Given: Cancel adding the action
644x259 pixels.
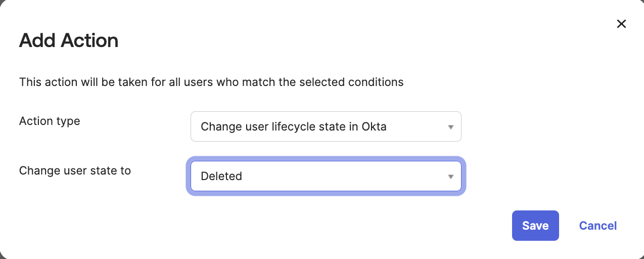Looking at the screenshot, I should coord(597,226).
